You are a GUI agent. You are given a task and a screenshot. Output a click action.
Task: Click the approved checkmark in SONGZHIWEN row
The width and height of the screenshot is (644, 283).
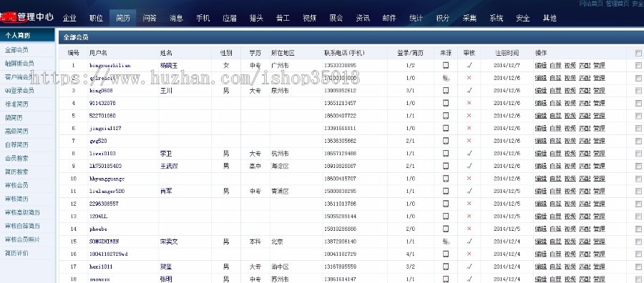pos(469,242)
